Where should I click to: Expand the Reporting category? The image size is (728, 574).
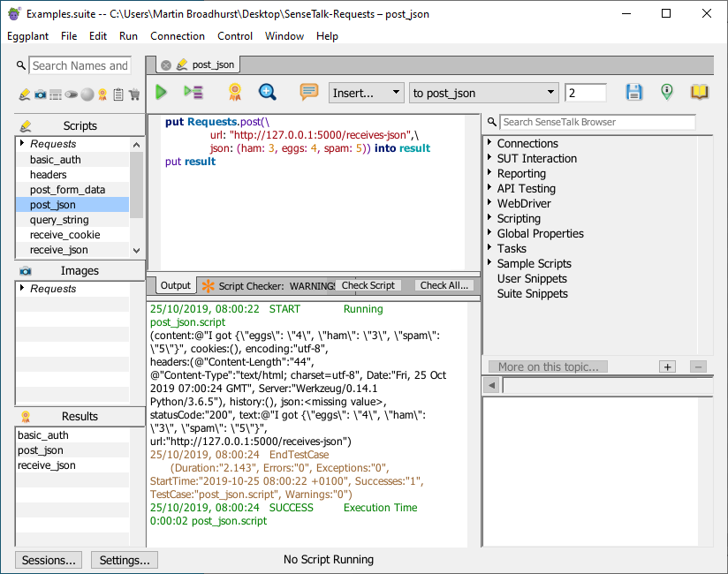(x=489, y=172)
